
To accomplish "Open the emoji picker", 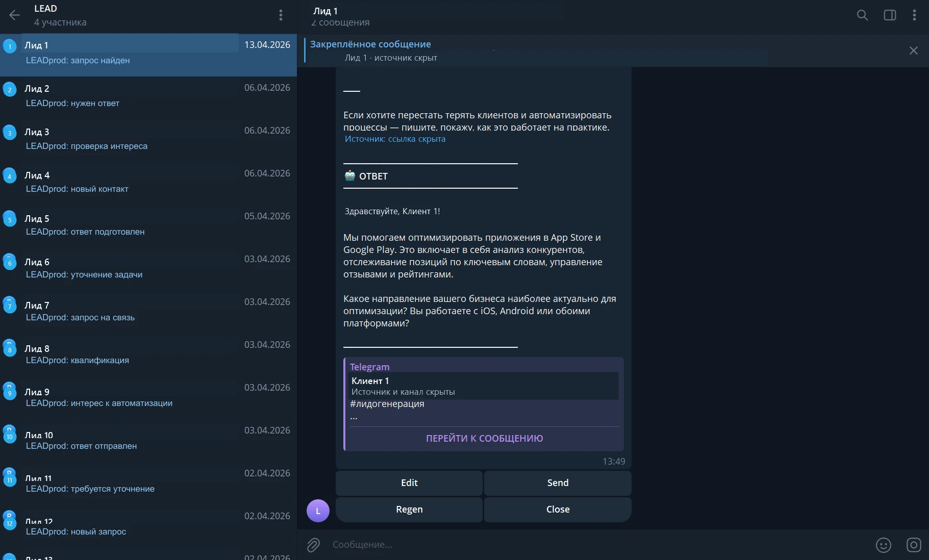I will [x=884, y=545].
